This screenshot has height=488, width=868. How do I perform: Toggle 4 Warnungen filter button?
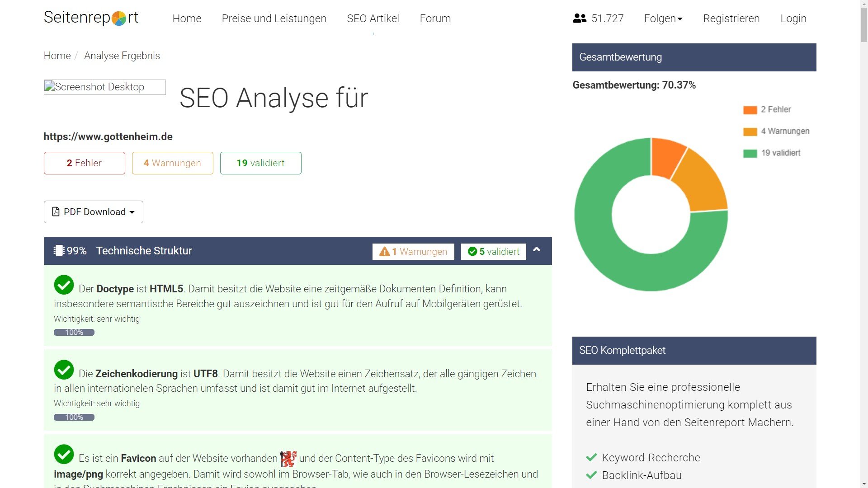tap(172, 163)
